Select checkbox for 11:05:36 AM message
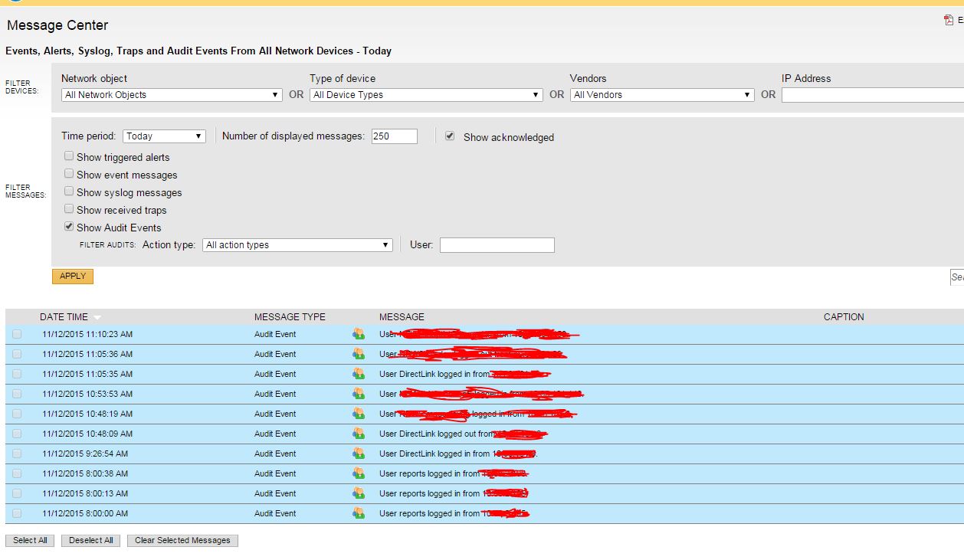 pos(17,354)
